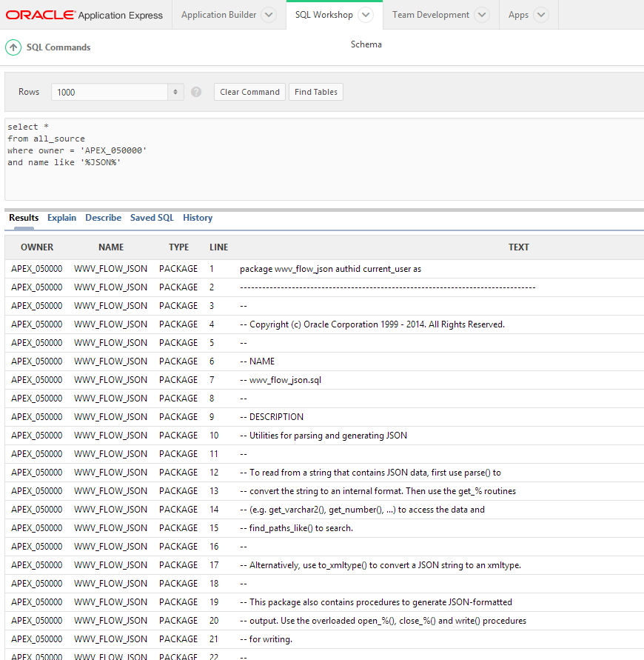Viewport: 644px width, 660px height.
Task: Click inside the SQL command editor
Action: [x=324, y=159]
